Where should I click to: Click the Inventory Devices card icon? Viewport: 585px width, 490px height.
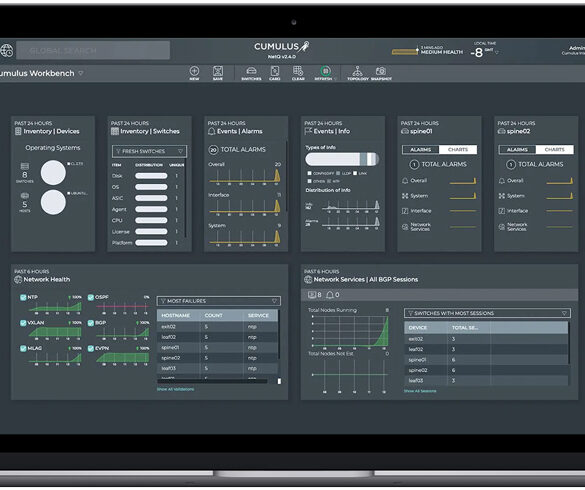pos(18,131)
